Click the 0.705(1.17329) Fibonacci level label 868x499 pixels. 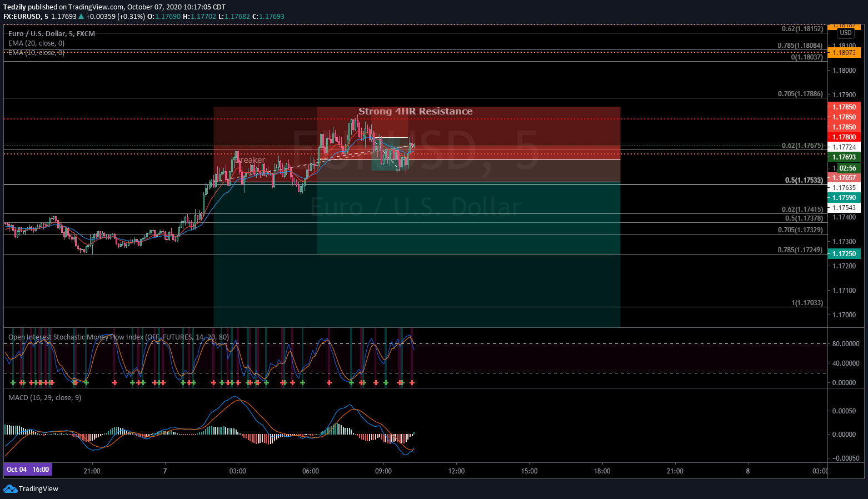pyautogui.click(x=800, y=230)
